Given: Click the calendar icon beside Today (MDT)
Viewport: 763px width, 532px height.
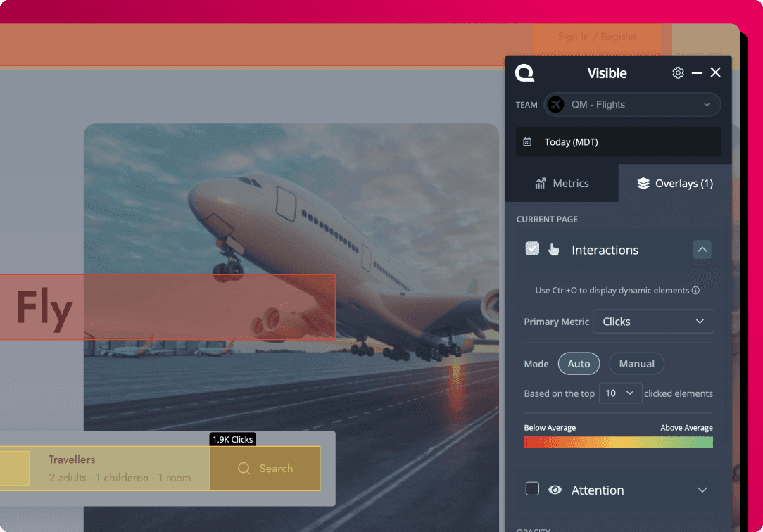Looking at the screenshot, I should coord(527,142).
